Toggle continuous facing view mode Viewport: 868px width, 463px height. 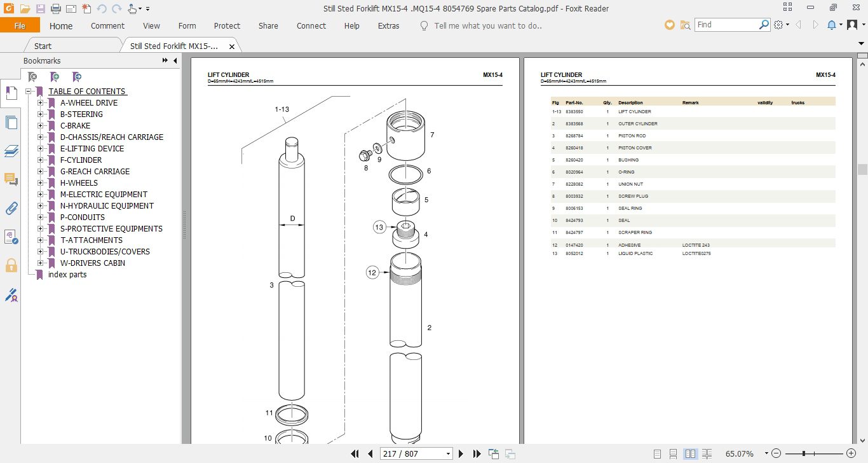707,453
